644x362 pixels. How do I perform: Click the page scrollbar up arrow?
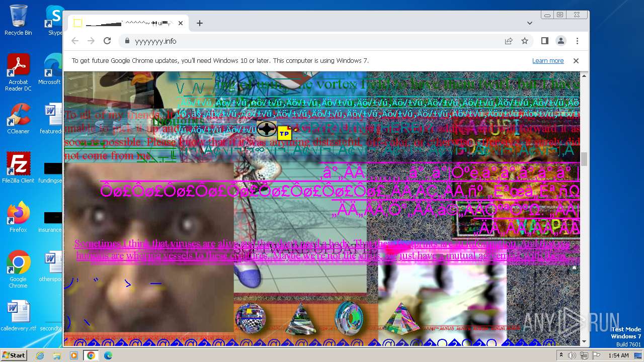[584, 76]
